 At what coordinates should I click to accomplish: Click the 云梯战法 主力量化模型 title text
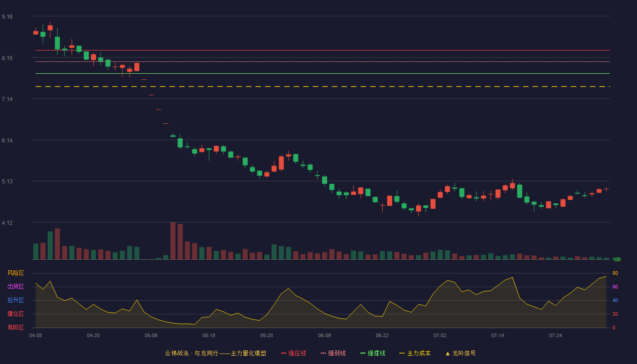215,353
